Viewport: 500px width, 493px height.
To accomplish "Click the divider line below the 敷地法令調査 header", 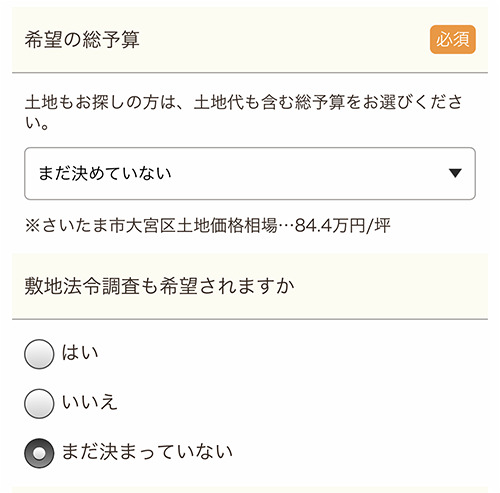I will point(250,319).
